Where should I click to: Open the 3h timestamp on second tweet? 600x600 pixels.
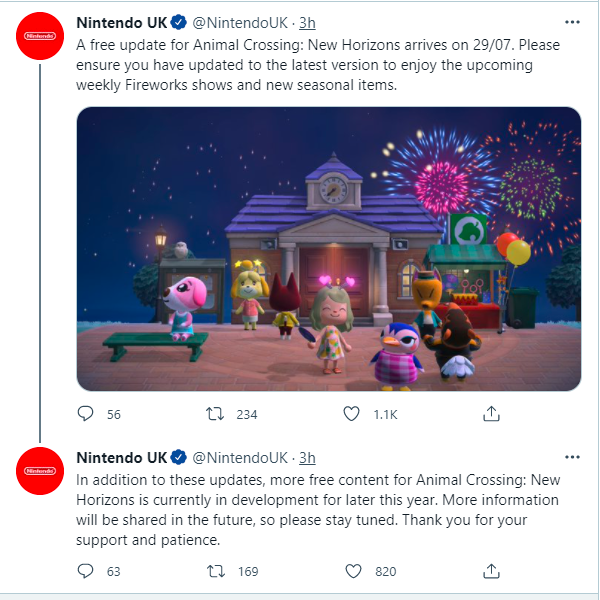[x=307, y=458]
